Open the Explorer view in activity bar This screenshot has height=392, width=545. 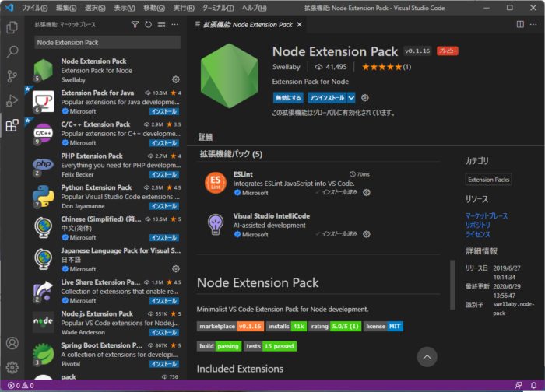(x=12, y=27)
